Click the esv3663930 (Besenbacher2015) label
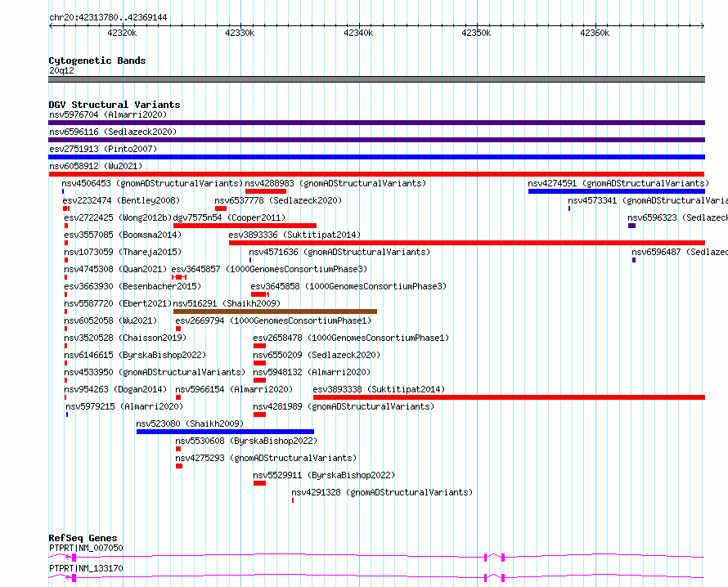The image size is (728, 587). click(133, 286)
